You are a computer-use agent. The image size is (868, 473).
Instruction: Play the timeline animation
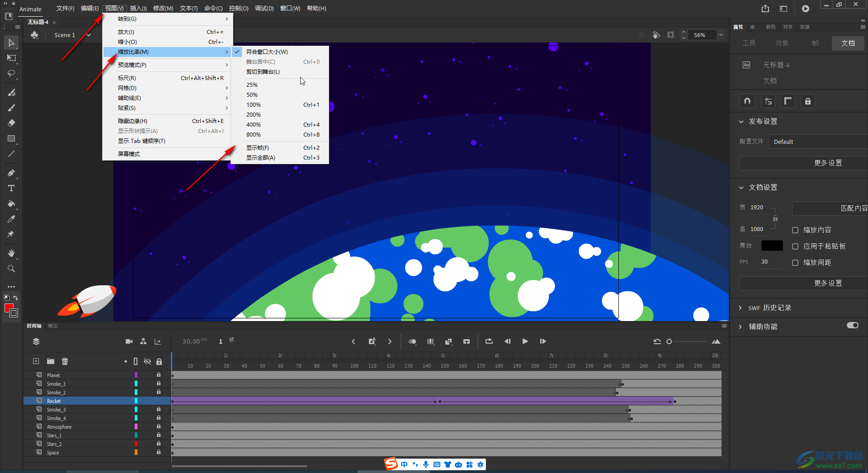[x=525, y=341]
